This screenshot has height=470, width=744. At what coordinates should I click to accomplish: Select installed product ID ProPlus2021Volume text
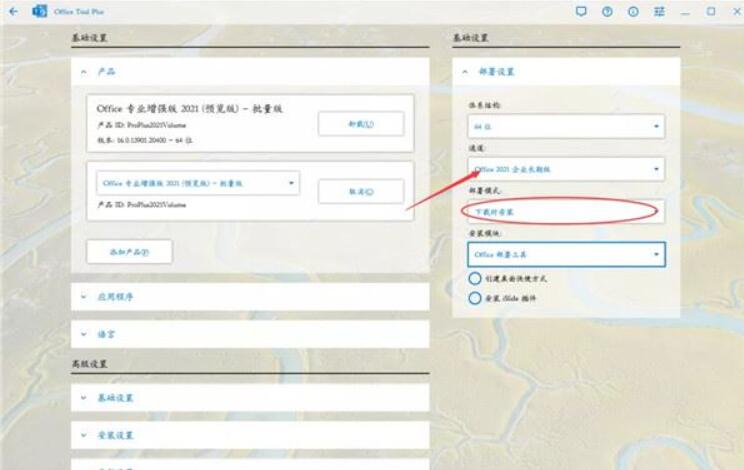141,125
